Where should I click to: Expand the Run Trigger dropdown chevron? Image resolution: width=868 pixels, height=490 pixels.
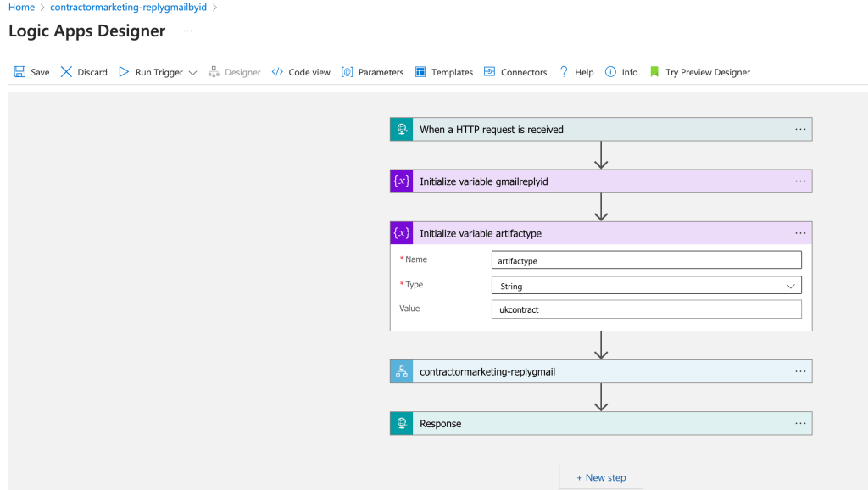coord(192,73)
